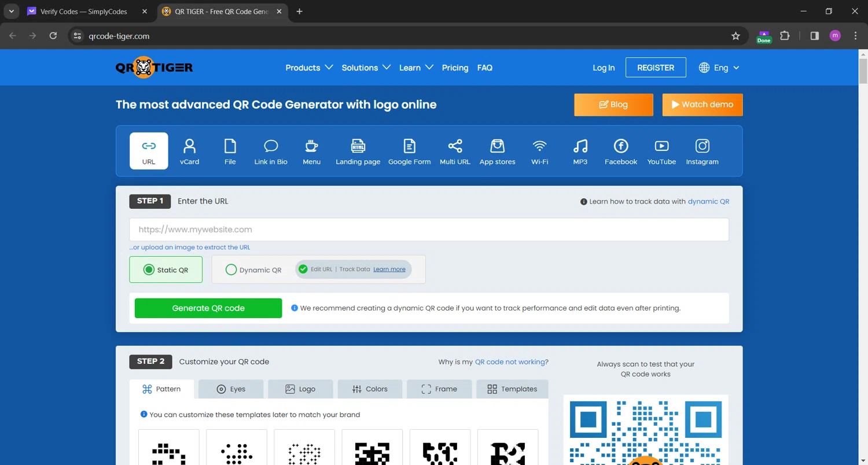Click the REGISTER button
This screenshot has height=465, width=868.
pyautogui.click(x=656, y=68)
